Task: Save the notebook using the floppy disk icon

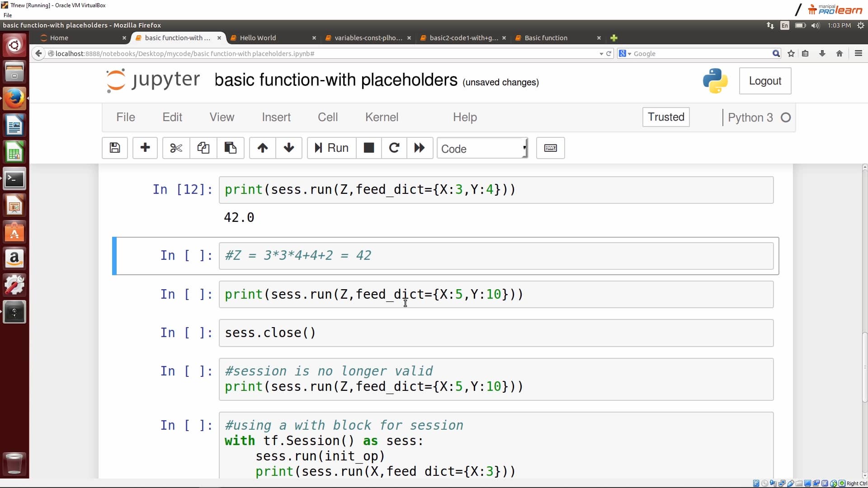Action: [x=114, y=148]
